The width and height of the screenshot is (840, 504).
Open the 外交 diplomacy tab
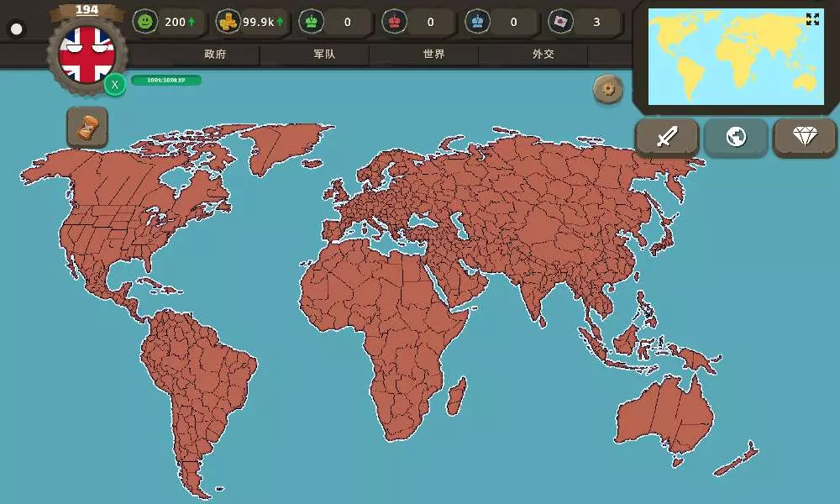pyautogui.click(x=543, y=54)
